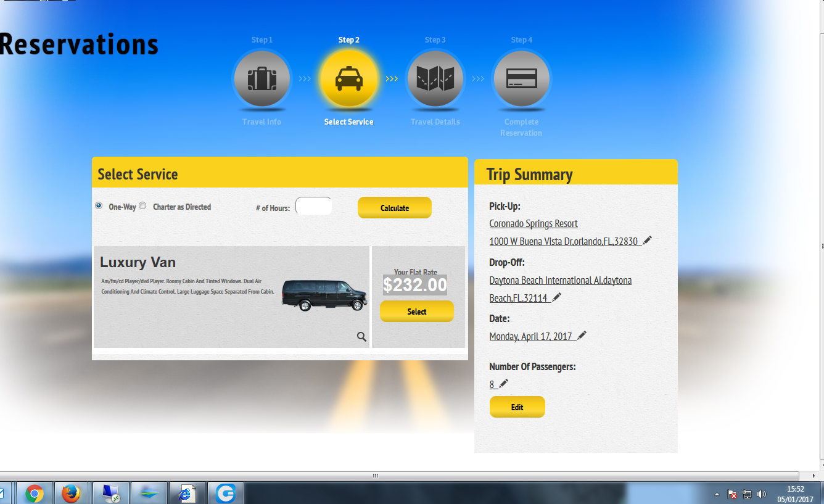Click the Reservations page title
This screenshot has width=824, height=504.
coord(79,44)
